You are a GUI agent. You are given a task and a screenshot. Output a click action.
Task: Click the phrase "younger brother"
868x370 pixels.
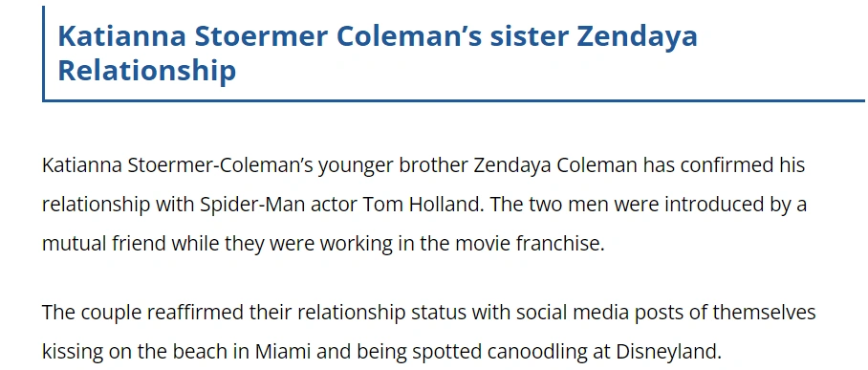click(x=393, y=165)
